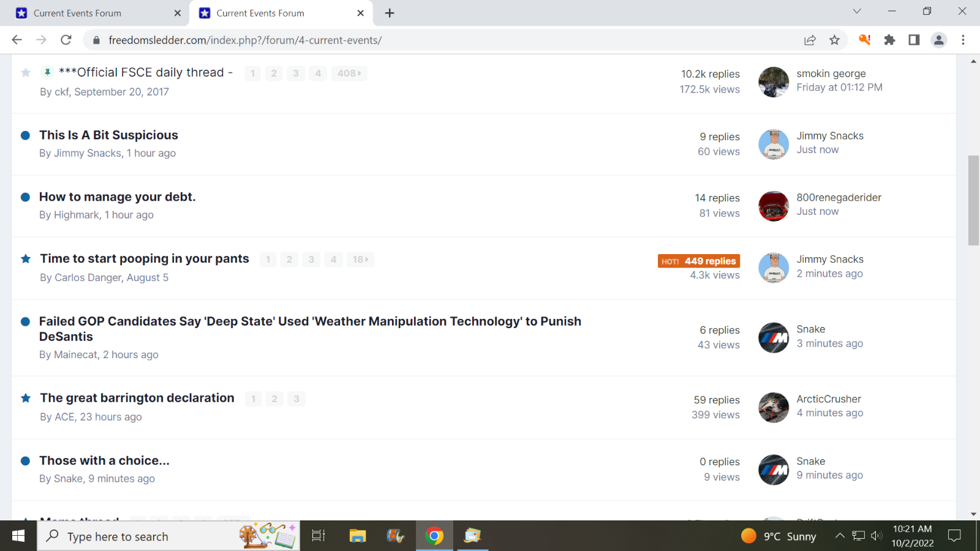Open Time to start pooping in your pants
Screen dimensions: 980x551
tap(145, 258)
